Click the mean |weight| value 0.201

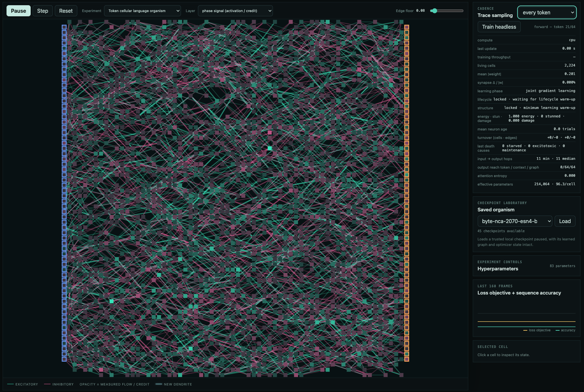pos(570,74)
